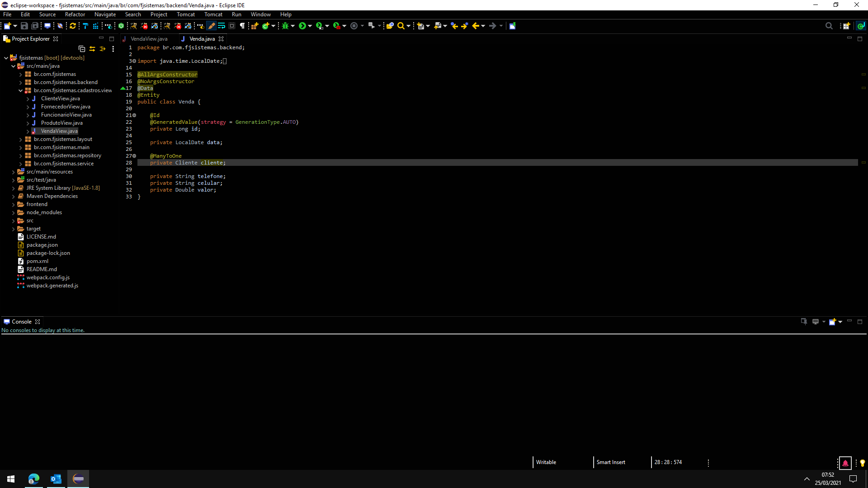Select pom.xml in Project Explorer
The height and width of the screenshot is (488, 868).
click(37, 261)
